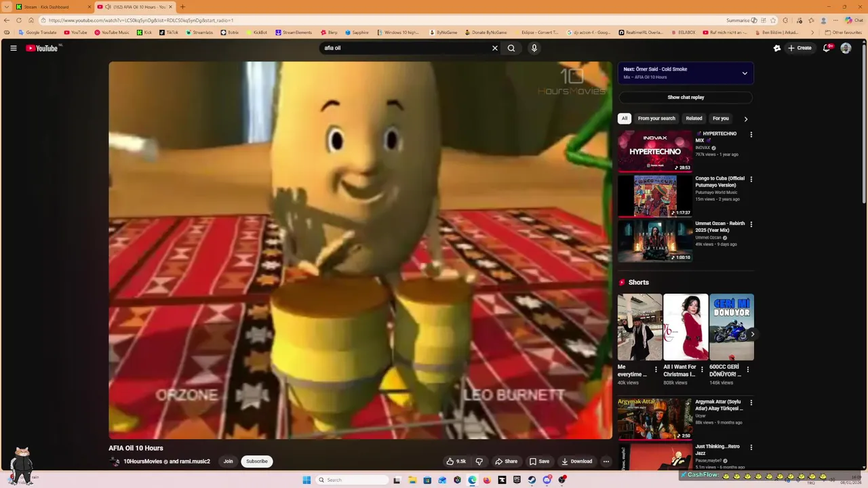Download the AFIA Oil video
Screen dimensions: 868x488
[x=577, y=462]
